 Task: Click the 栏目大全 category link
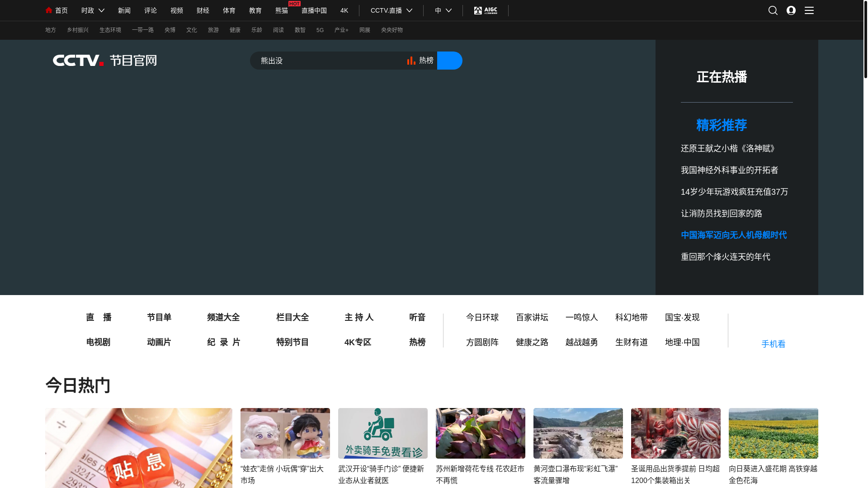(x=292, y=317)
